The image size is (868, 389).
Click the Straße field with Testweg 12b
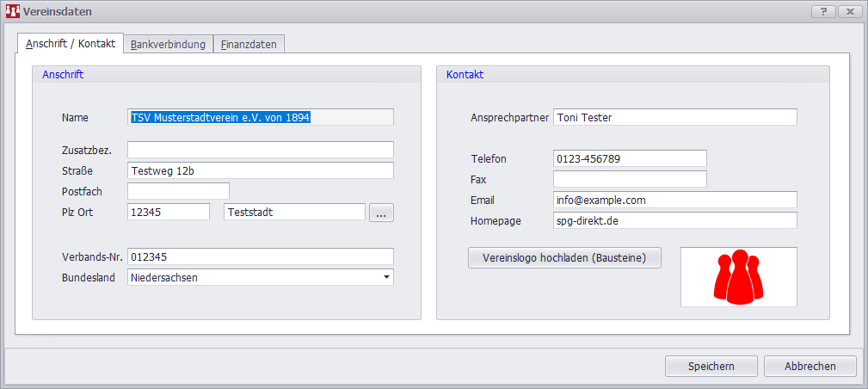[x=260, y=170]
